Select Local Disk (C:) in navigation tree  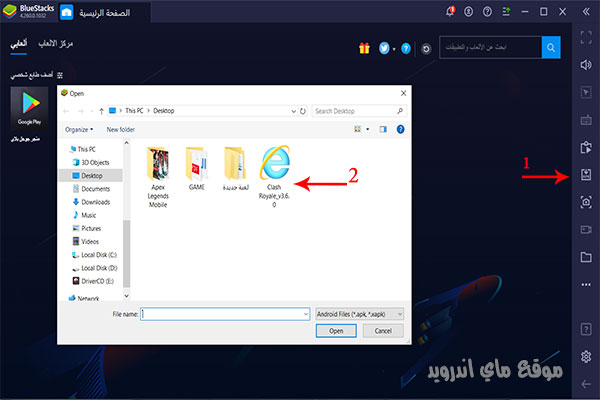coord(95,255)
